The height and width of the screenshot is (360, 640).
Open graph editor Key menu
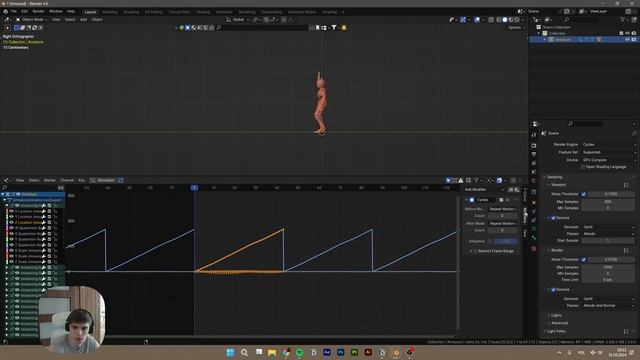click(82, 180)
